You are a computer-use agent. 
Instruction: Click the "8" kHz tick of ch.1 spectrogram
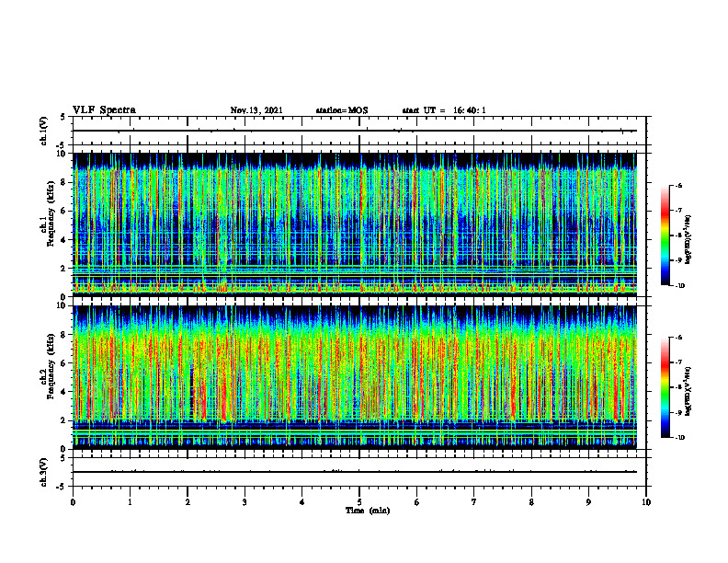click(64, 182)
